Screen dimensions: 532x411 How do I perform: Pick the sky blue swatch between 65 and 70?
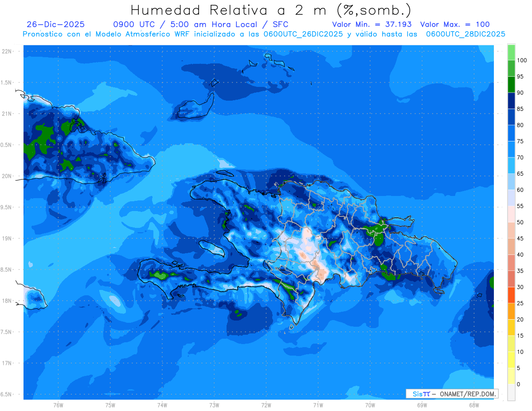511,165
